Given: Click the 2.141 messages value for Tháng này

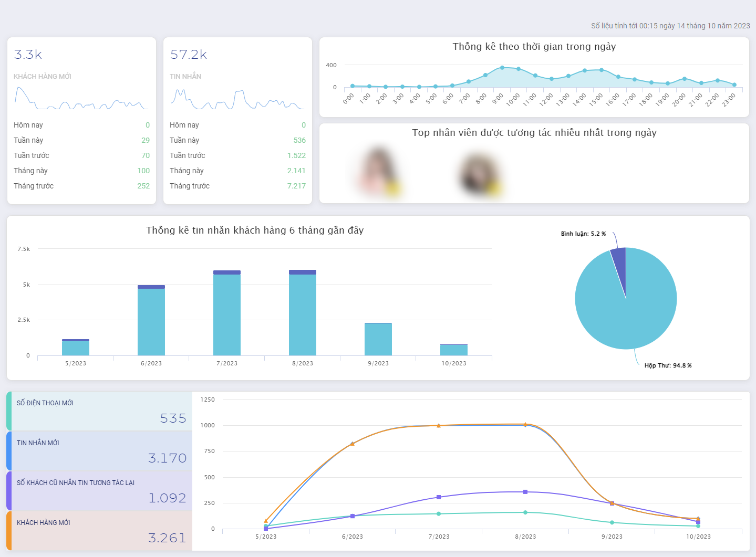Looking at the screenshot, I should pyautogui.click(x=296, y=171).
